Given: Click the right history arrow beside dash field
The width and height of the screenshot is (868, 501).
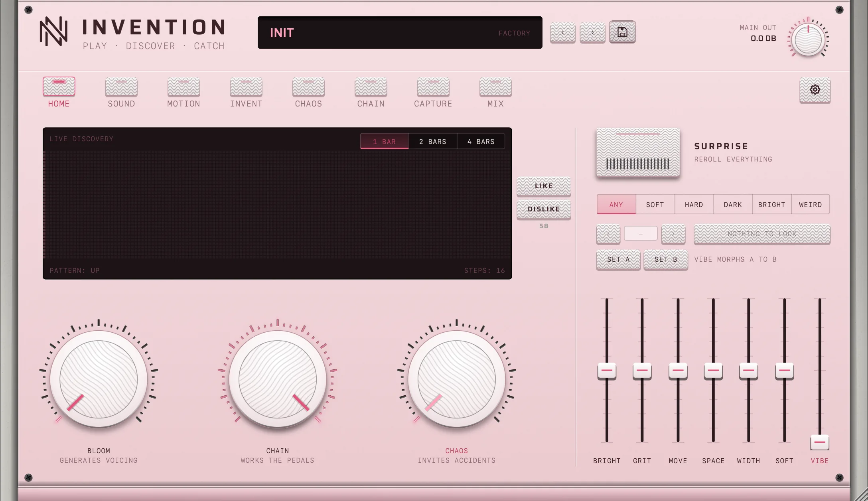Looking at the screenshot, I should point(673,234).
